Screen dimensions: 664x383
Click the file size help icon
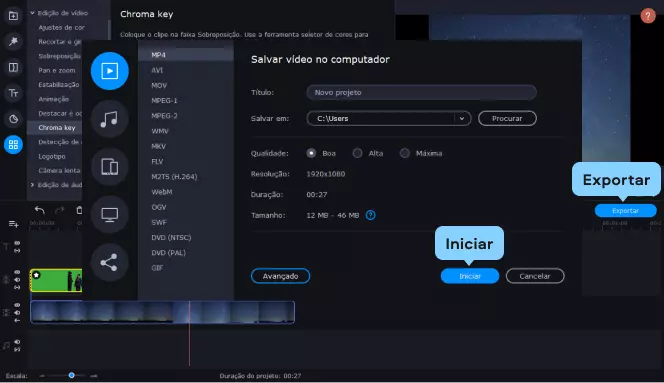[371, 215]
